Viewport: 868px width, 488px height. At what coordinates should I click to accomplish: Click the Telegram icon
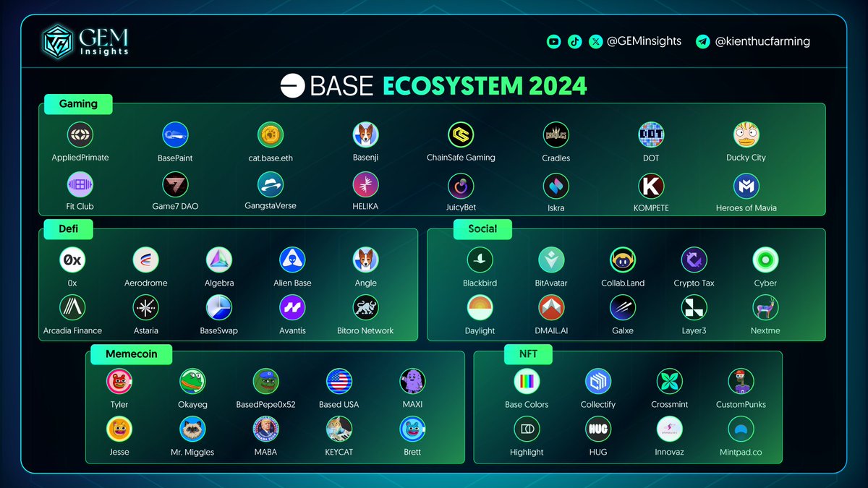pos(702,42)
